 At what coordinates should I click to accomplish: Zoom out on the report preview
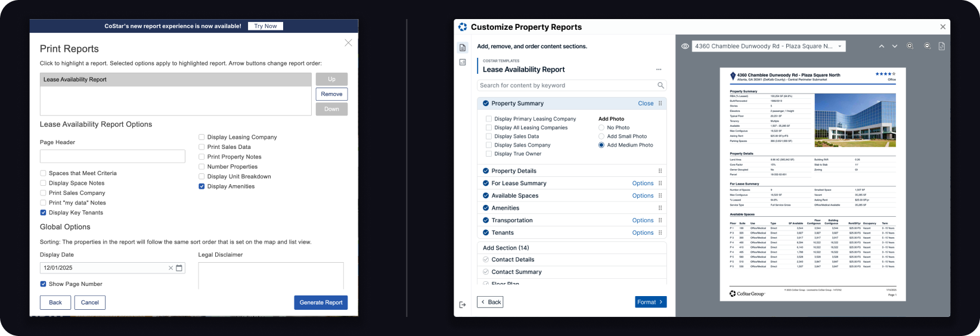928,46
